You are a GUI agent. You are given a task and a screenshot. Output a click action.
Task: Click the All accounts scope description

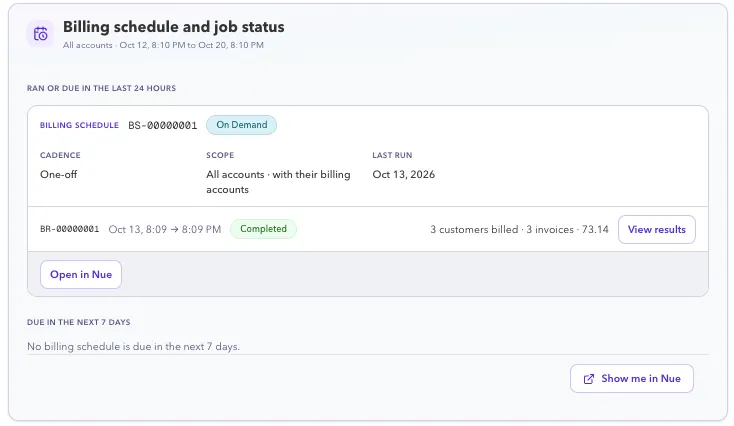278,182
